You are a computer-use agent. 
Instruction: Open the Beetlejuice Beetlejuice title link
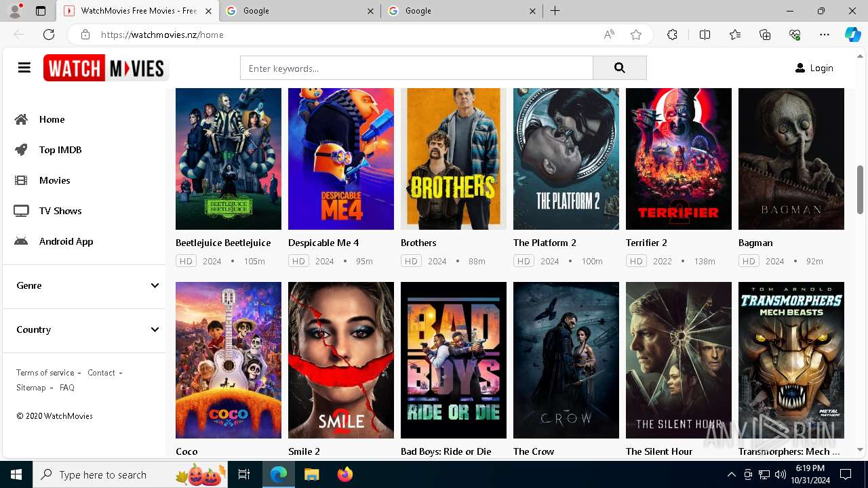point(223,243)
